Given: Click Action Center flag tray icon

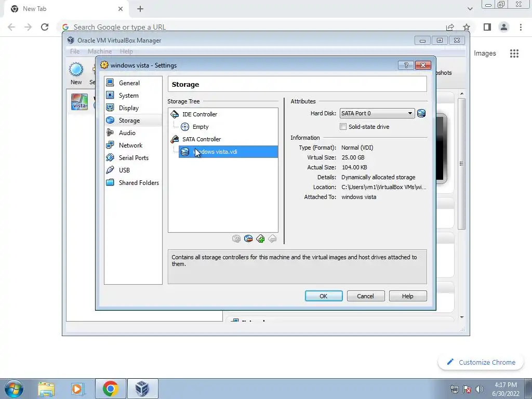Looking at the screenshot, I should click(x=467, y=389).
